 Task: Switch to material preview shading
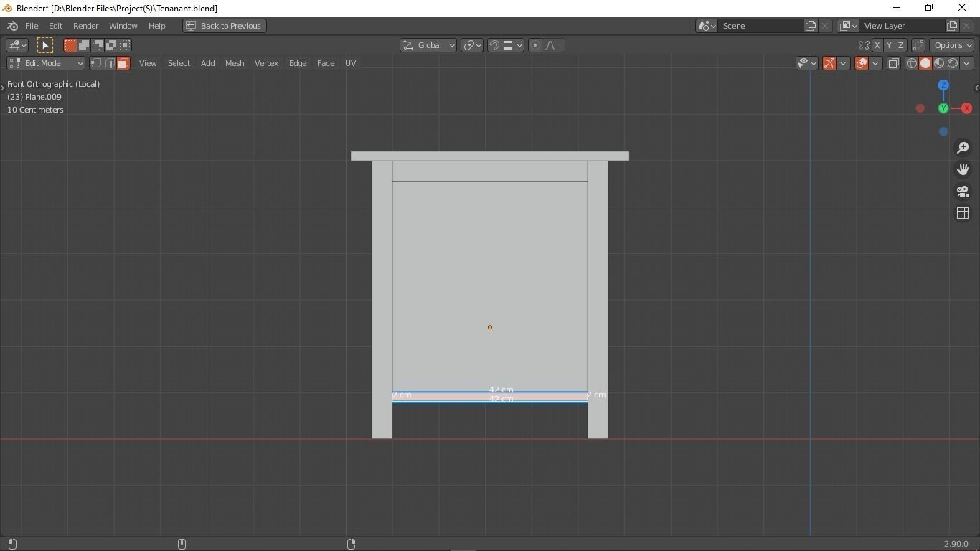click(x=939, y=63)
